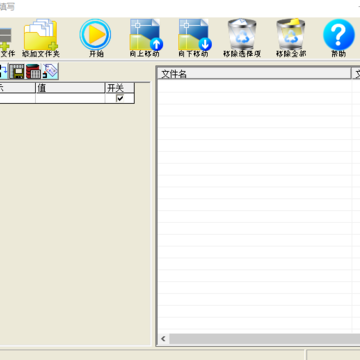Image resolution: width=360 pixels, height=360 pixels.
Task: Click the 向下移动 (move down) icon
Action: 195,35
